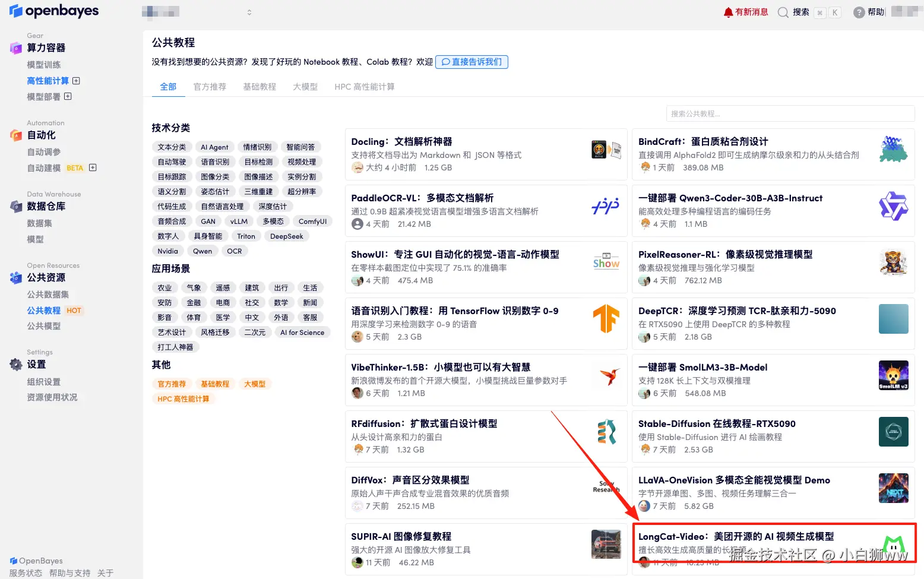Filter by DeepSeek tag
Screen dimensions: 924x579
tap(286, 236)
